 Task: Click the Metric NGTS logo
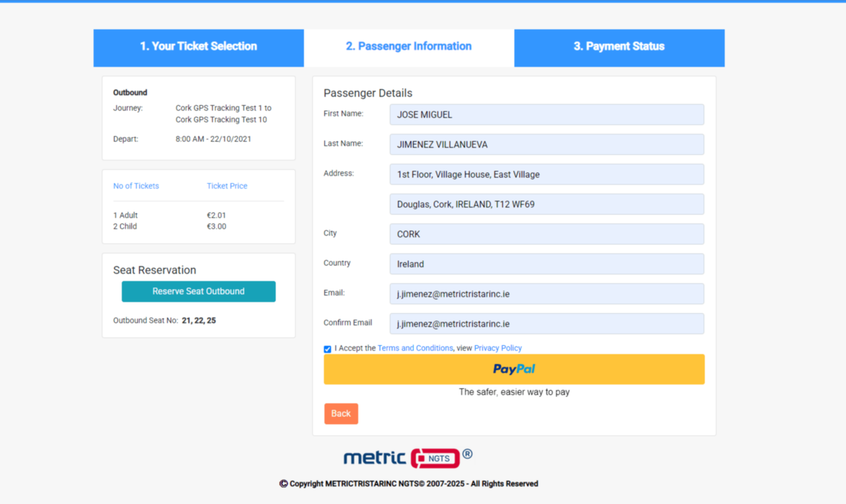point(407,458)
